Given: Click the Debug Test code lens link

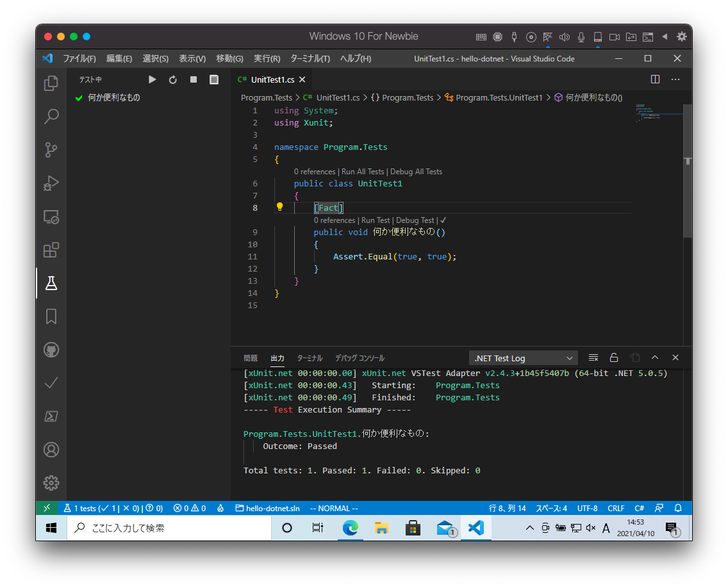Looking at the screenshot, I should [x=415, y=220].
